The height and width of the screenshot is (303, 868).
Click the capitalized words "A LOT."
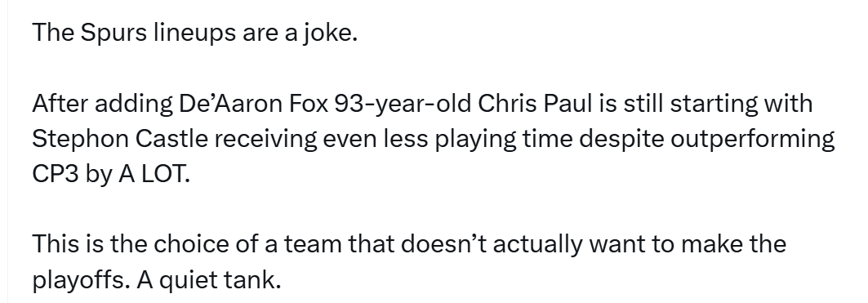click(x=154, y=174)
